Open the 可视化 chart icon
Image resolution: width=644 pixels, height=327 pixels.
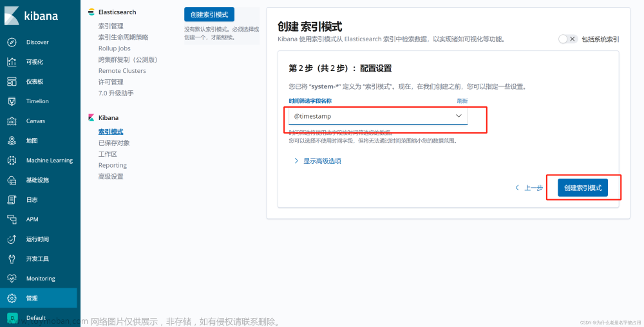click(12, 62)
